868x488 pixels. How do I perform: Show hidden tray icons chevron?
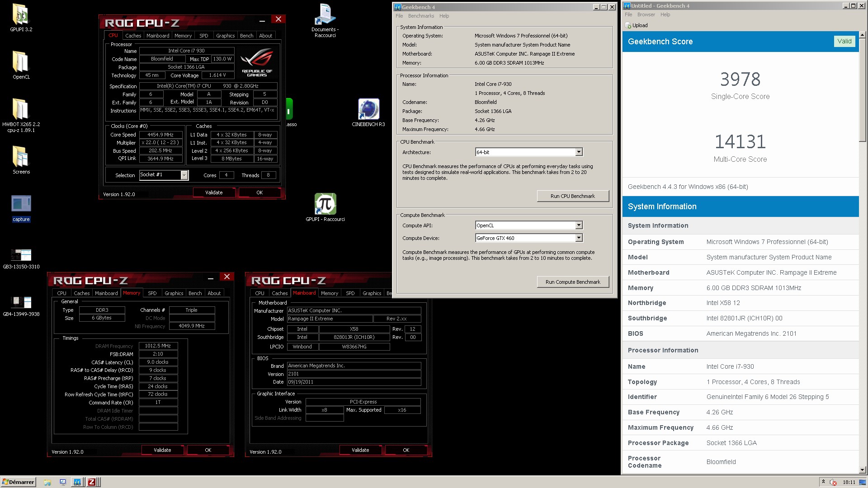pyautogui.click(x=823, y=482)
